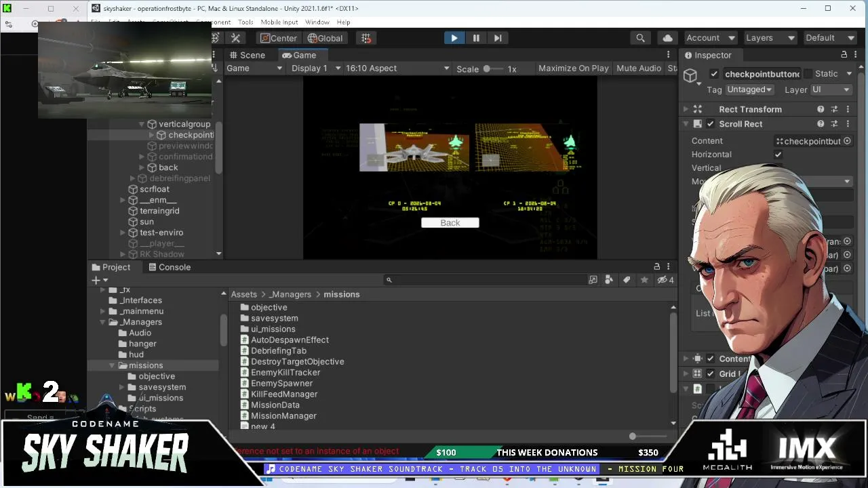Open the Unity search magnifier icon

pyautogui.click(x=640, y=38)
